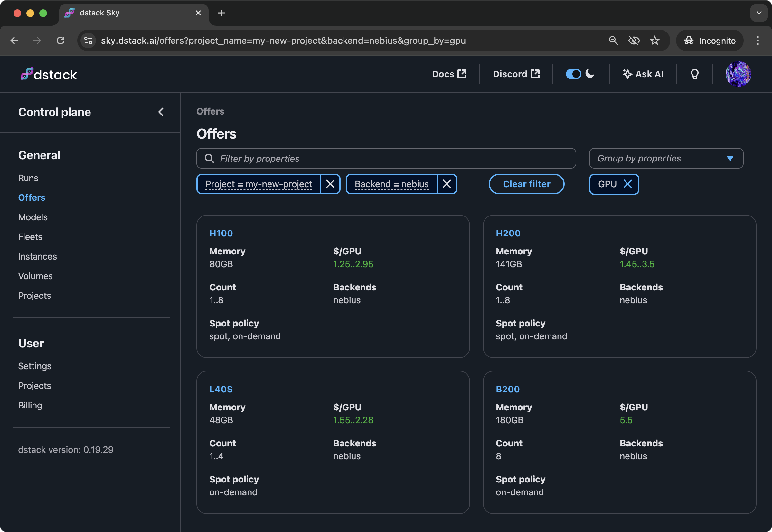Screen dimensions: 772x532
Task: Go back in browser history
Action: 14,41
